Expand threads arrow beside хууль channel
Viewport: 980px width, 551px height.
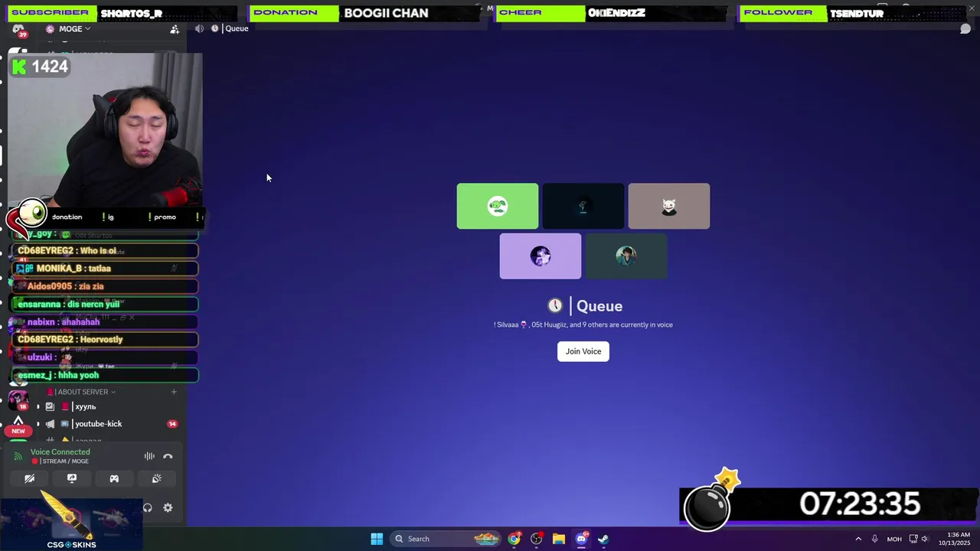coord(38,406)
